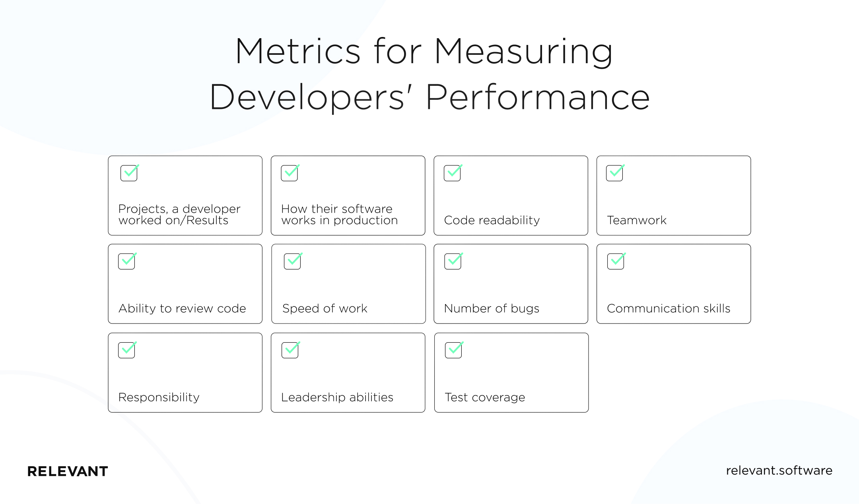This screenshot has height=504, width=859.
Task: Enable the Test coverage checkbox
Action: pos(454,351)
